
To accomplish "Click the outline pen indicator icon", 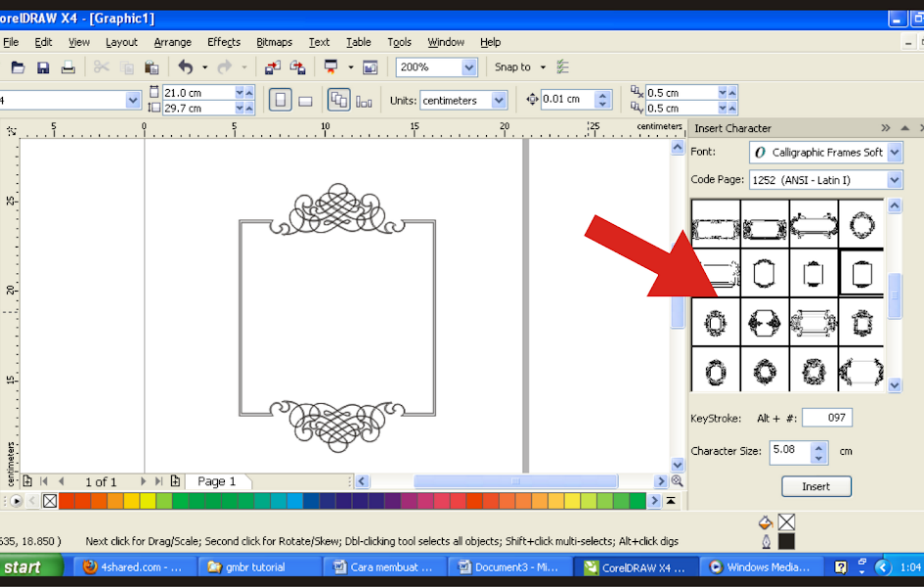I will [x=766, y=541].
